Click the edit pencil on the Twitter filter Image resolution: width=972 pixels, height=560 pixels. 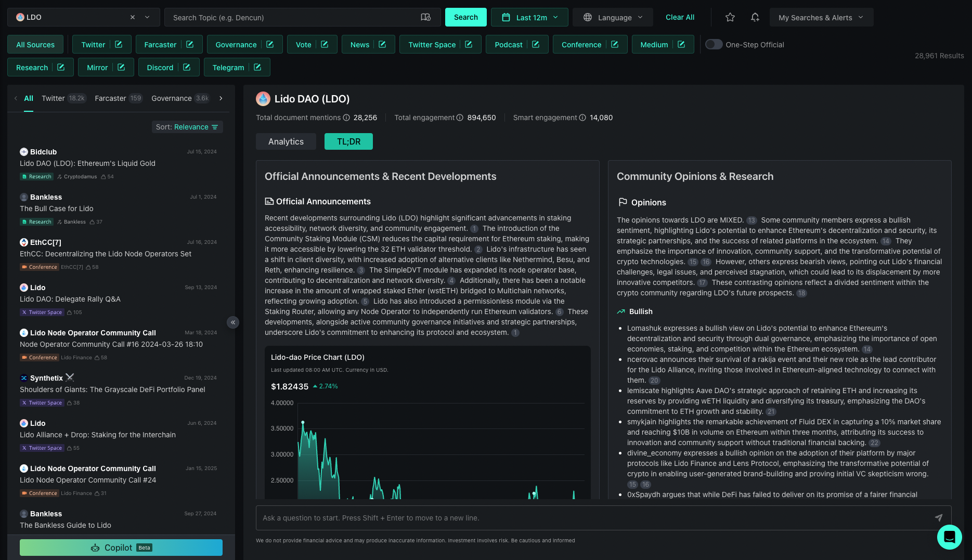pyautogui.click(x=118, y=44)
